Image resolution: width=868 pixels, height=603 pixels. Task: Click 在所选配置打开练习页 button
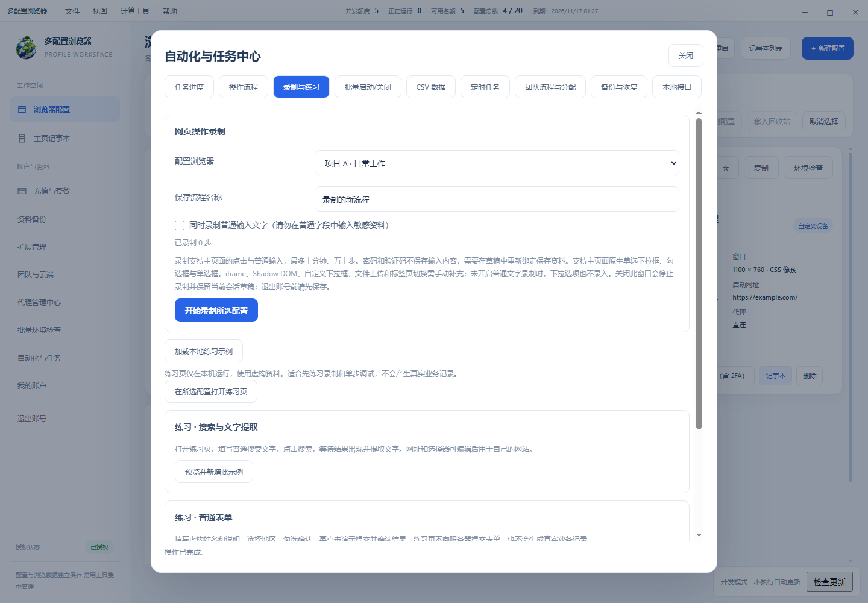pyautogui.click(x=211, y=391)
